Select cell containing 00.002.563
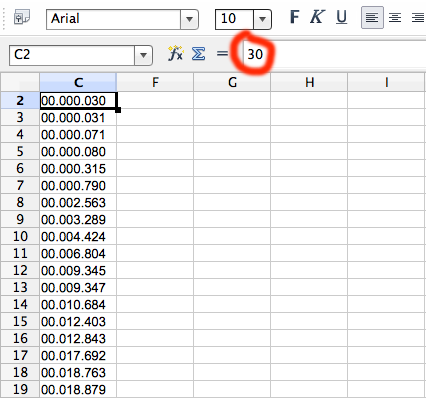426x398 pixels. (x=78, y=202)
